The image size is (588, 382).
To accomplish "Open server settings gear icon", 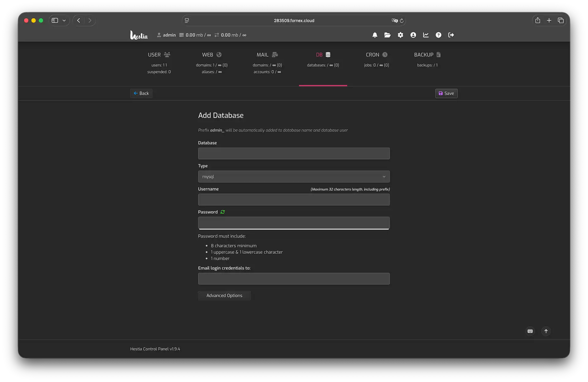I will pyautogui.click(x=400, y=35).
